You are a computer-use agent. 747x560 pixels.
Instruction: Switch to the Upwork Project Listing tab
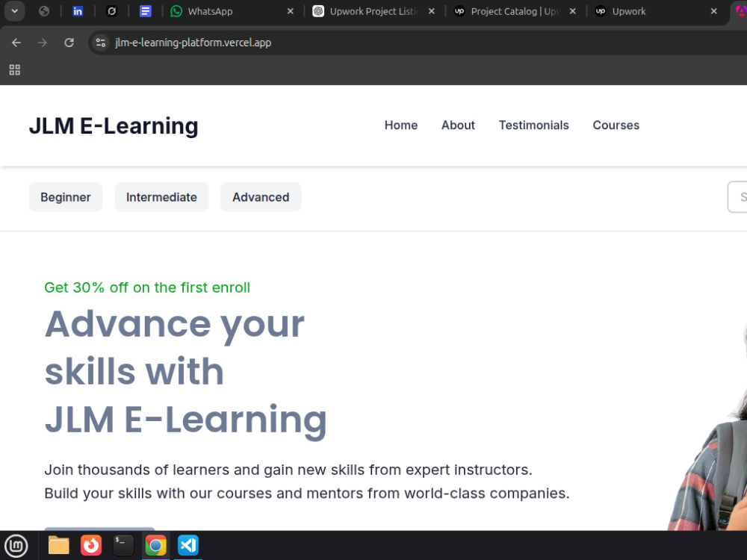click(x=373, y=11)
